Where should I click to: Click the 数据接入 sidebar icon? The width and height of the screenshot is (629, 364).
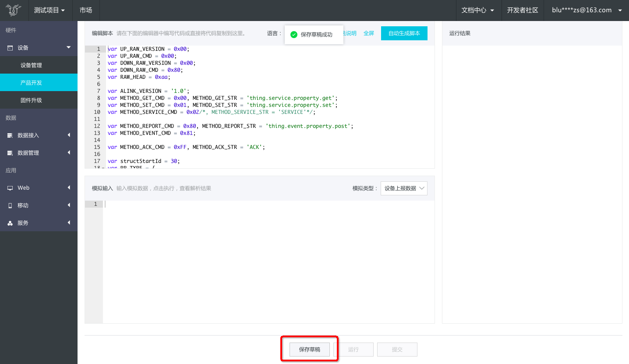coord(10,135)
